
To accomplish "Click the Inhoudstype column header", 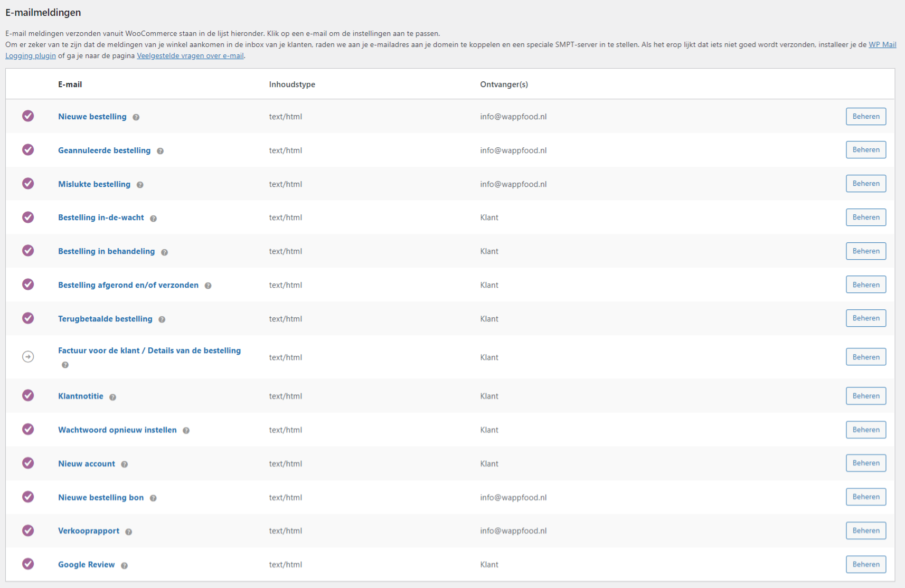I will (x=292, y=84).
